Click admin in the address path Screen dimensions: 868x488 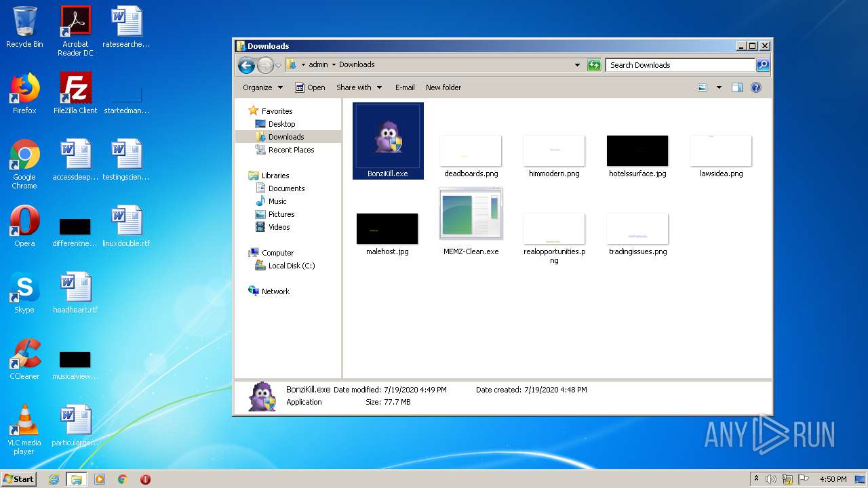click(318, 64)
